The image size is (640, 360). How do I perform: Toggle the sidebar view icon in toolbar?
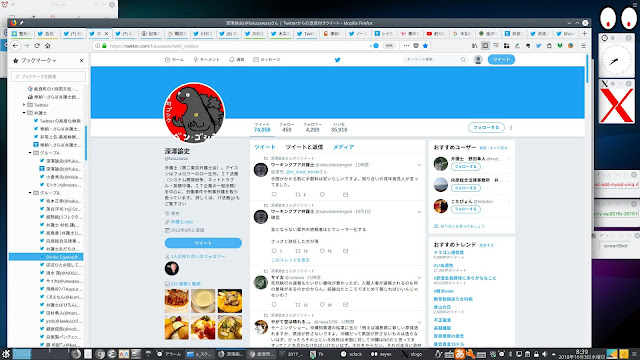pyautogui.click(x=485, y=46)
